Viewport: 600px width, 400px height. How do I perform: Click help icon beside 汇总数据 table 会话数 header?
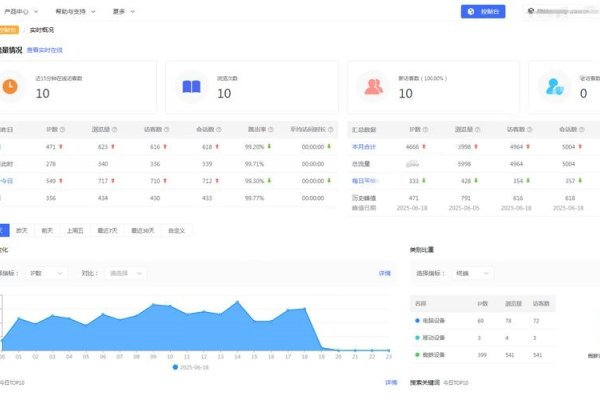point(582,130)
